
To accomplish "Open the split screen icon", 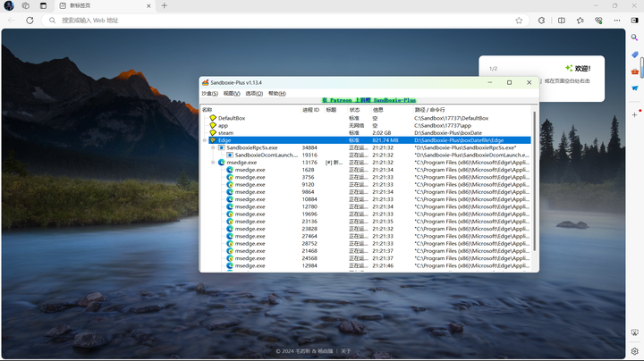I will click(x=561, y=21).
